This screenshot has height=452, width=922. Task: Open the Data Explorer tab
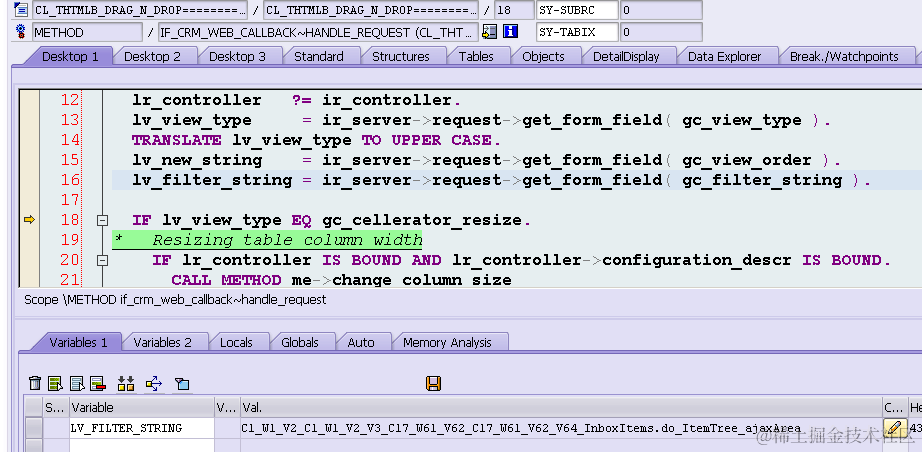[724, 56]
